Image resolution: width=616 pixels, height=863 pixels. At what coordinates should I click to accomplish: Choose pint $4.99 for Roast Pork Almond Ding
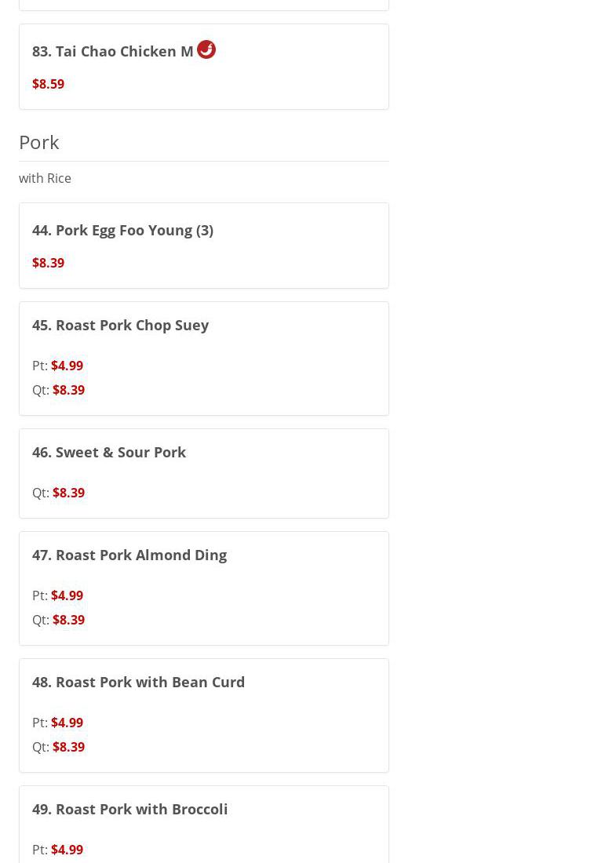coord(67,595)
